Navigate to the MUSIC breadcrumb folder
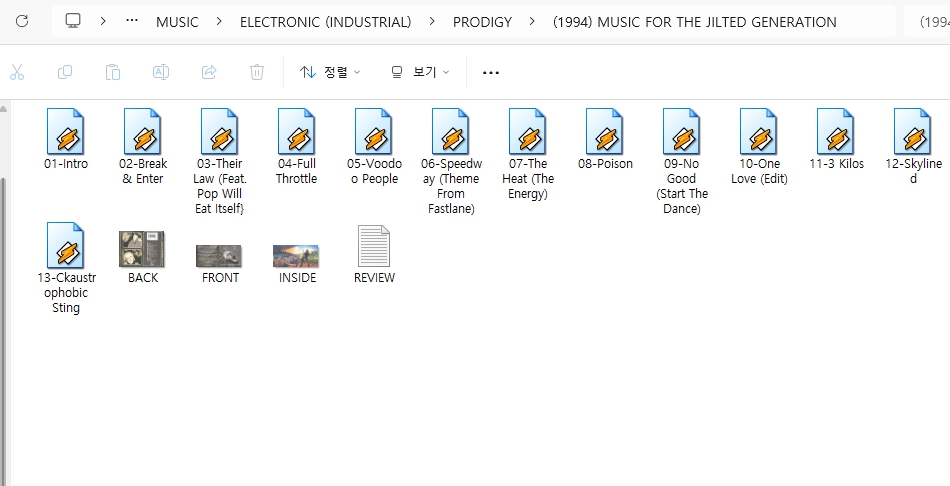This screenshot has height=486, width=950. pyautogui.click(x=177, y=21)
